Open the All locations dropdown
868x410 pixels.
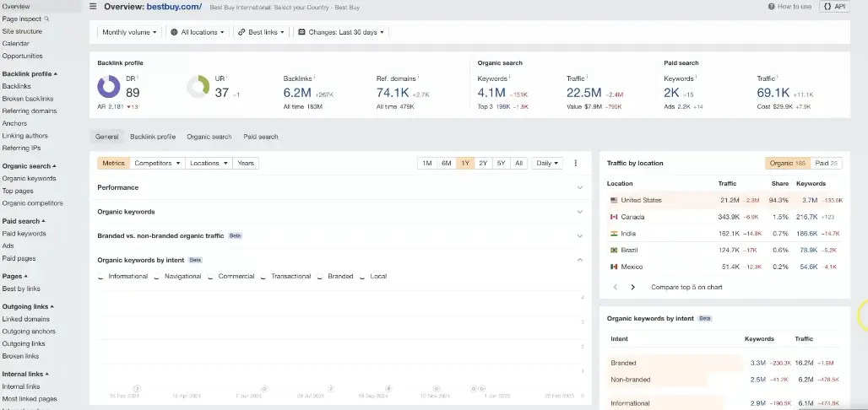click(198, 32)
